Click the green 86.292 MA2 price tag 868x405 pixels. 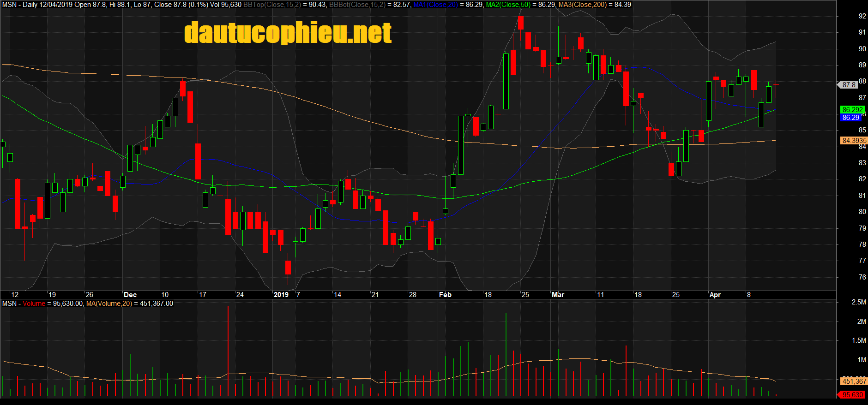(x=852, y=110)
